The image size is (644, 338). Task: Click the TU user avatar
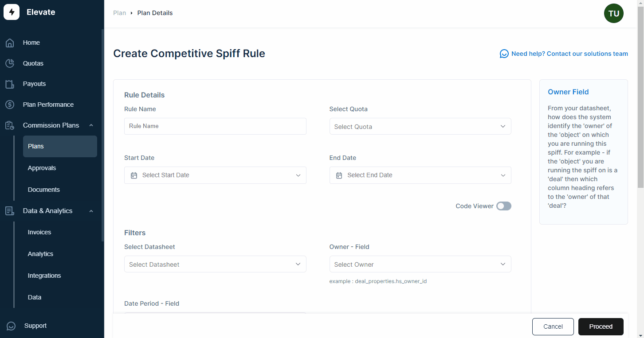tap(614, 14)
